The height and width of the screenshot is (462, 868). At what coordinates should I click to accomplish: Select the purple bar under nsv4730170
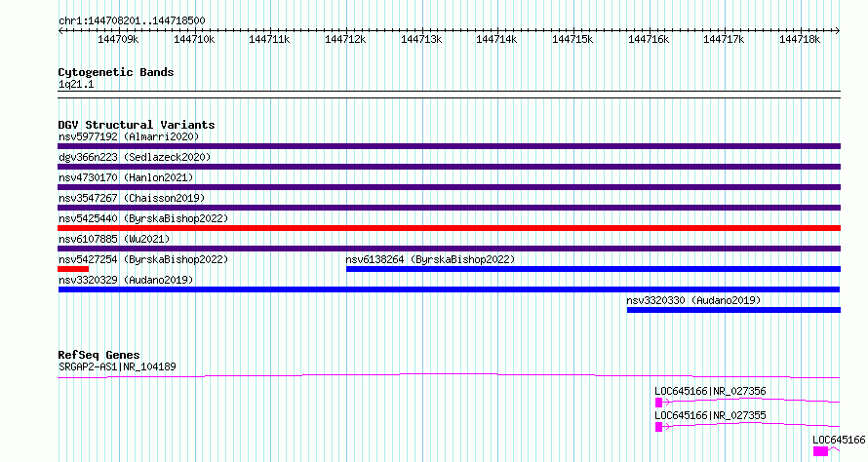pos(449,187)
